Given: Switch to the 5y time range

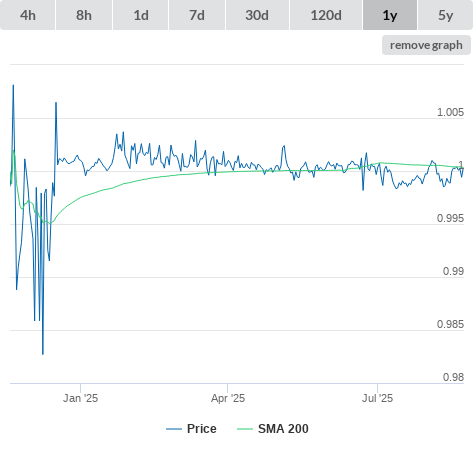Looking at the screenshot, I should pyautogui.click(x=446, y=15).
